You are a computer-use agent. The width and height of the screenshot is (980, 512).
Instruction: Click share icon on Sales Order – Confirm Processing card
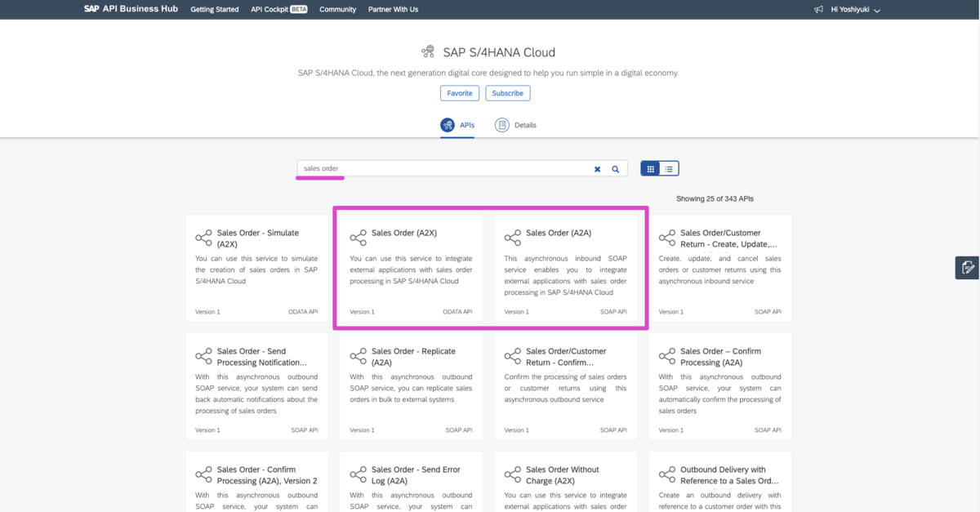point(667,356)
